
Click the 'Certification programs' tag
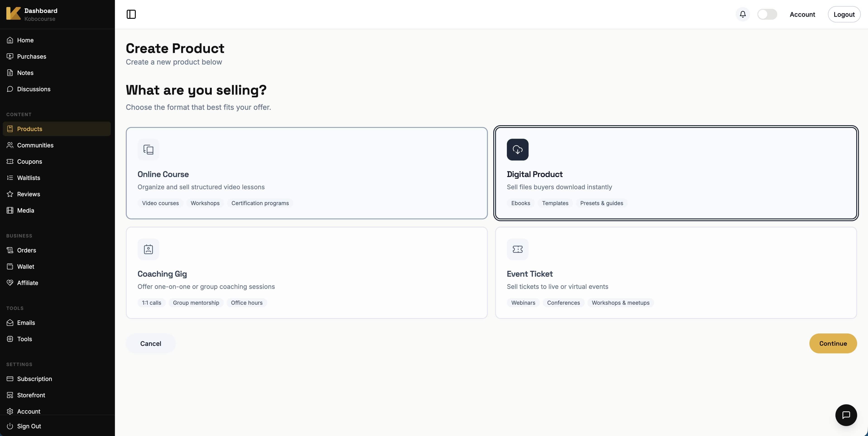[260, 203]
